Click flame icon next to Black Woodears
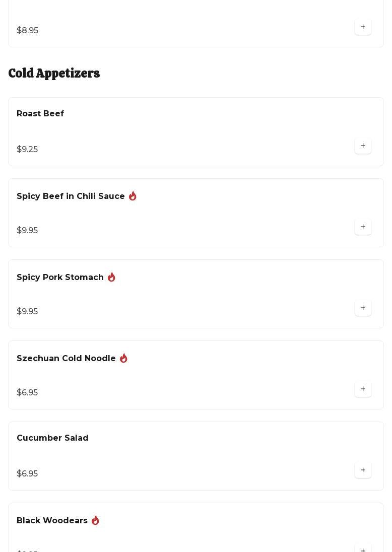392x552 pixels. (95, 520)
